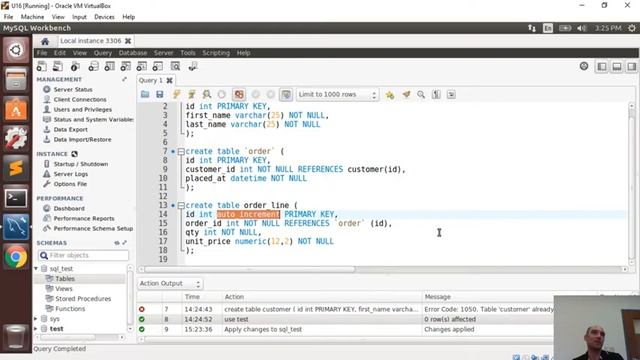Image resolution: width=640 pixels, height=360 pixels.
Task: Collapse the sql_test schema
Action: 36,269
